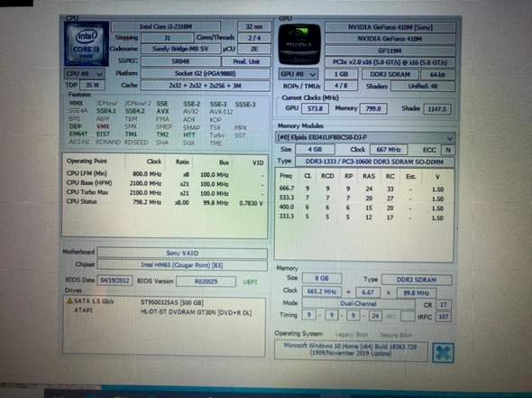Click the Unified: 48 shaders field
532x398 pixels.
(423, 87)
